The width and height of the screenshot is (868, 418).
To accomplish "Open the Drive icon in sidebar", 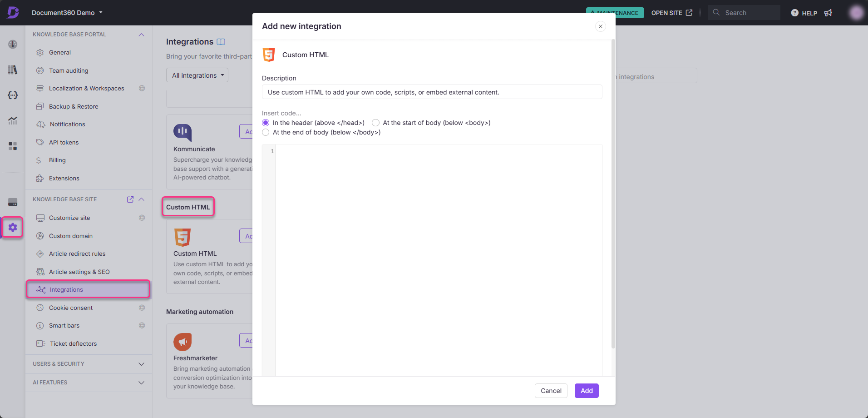I will (x=13, y=201).
